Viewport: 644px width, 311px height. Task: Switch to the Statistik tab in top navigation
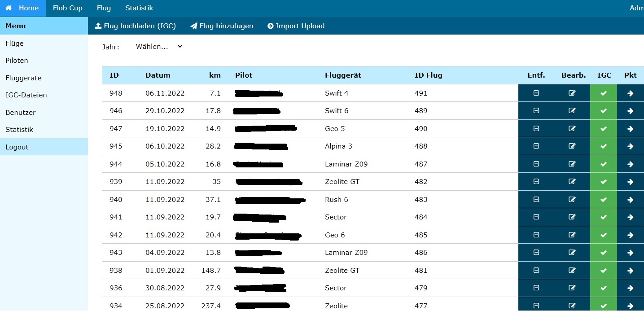click(139, 8)
